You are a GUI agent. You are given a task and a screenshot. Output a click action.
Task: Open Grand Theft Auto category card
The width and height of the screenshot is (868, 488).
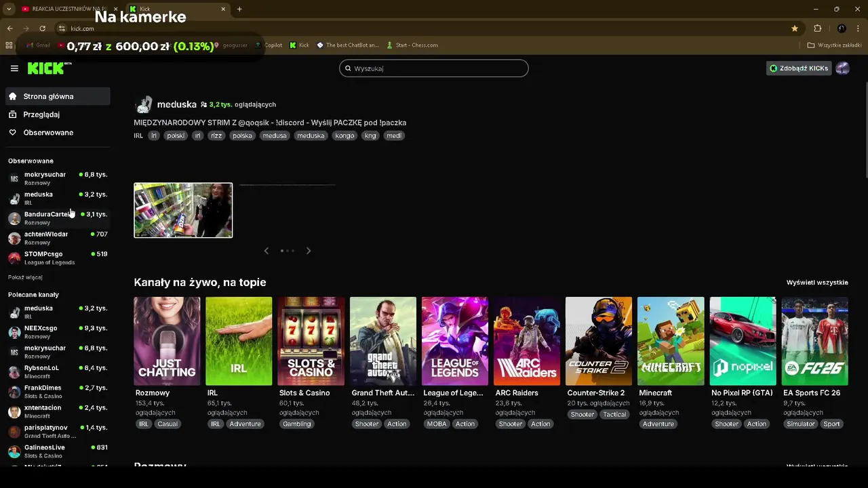point(383,341)
